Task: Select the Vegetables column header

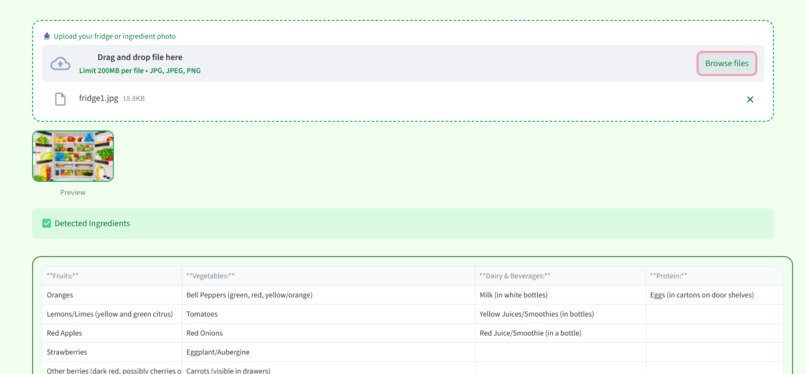Action: 328,276
